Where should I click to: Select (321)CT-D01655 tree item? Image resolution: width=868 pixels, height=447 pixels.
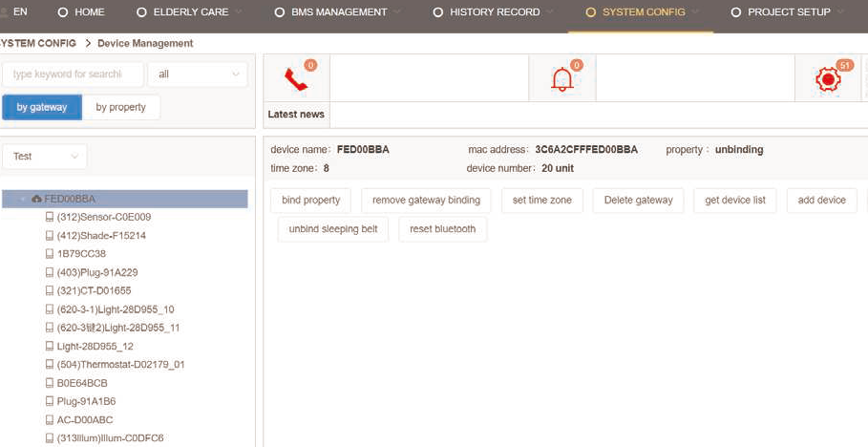[95, 290]
